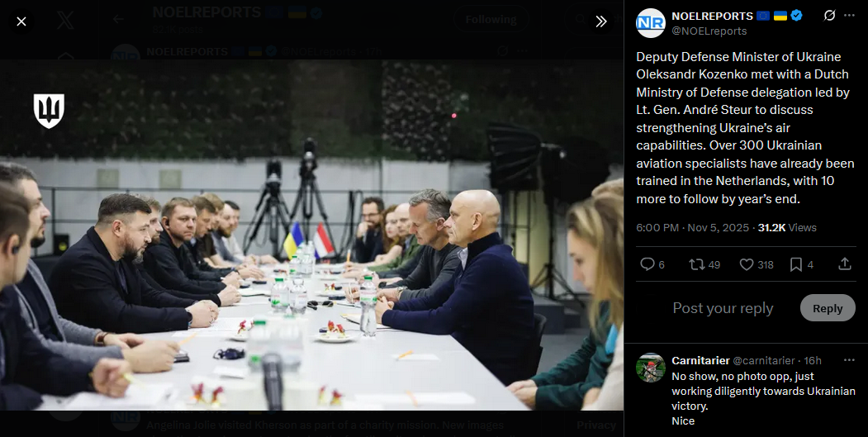Open the NOELREPORTS profile avatar
868x437 pixels.
point(651,22)
